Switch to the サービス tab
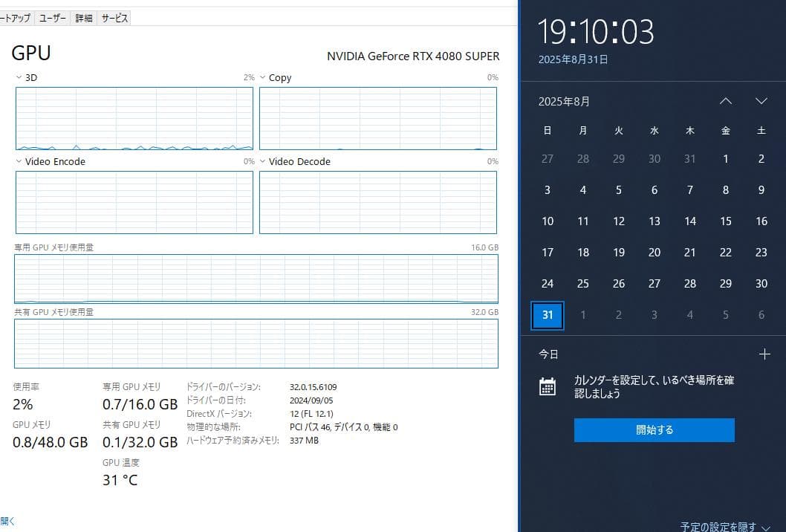Image resolution: width=786 pixels, height=532 pixels. (x=114, y=17)
